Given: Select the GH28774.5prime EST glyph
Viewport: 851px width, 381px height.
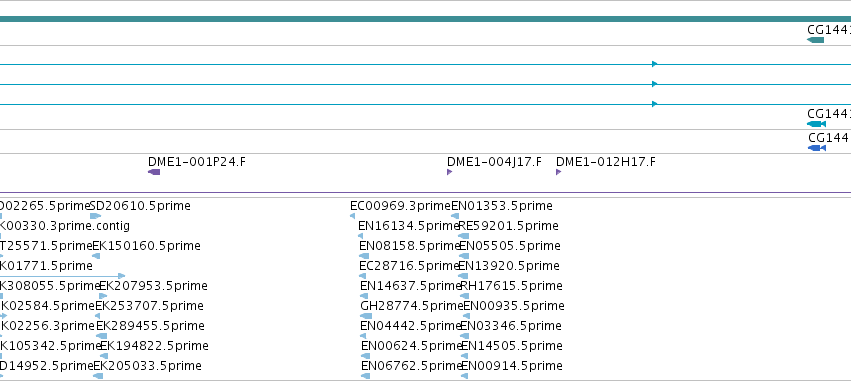Looking at the screenshot, I should pos(366,316).
